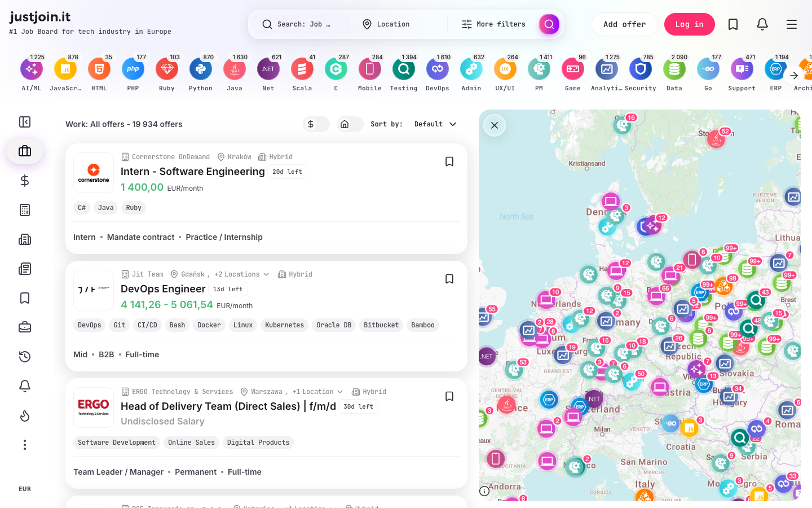Screen dimensions: 812x508
Task: Open the news sidebar icon
Action: [x=25, y=269]
